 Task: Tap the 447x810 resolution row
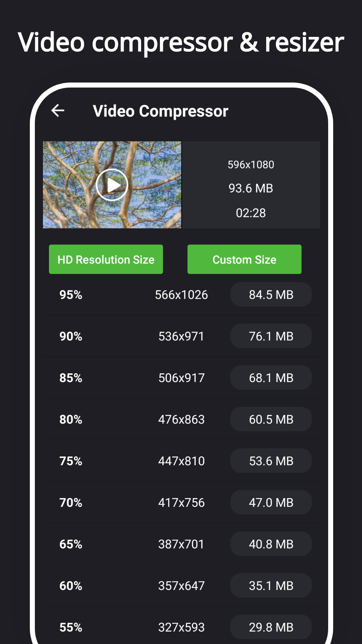181,461
